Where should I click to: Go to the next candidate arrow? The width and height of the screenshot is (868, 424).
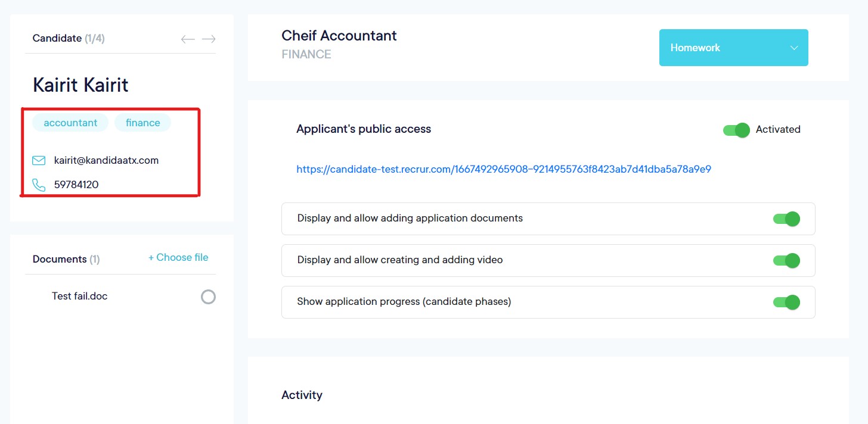[x=209, y=39]
